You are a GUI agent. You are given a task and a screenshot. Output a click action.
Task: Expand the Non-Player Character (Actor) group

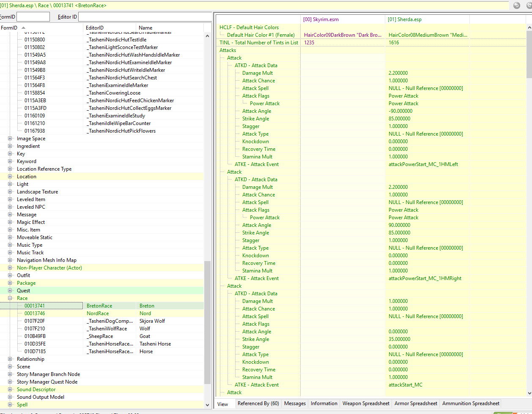coord(10,268)
